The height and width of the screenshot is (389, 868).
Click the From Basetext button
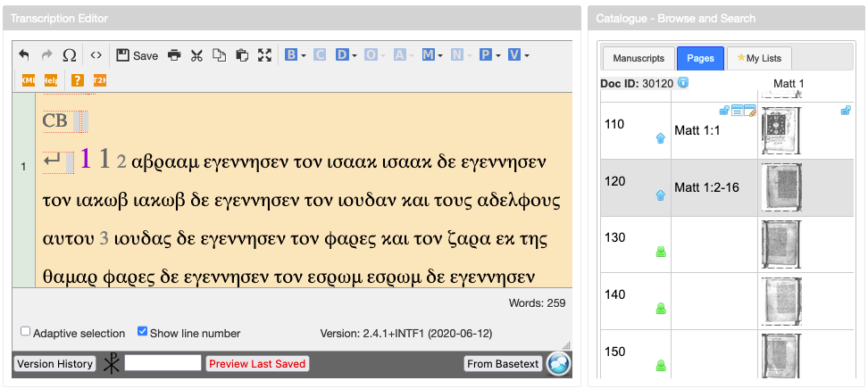click(x=504, y=363)
